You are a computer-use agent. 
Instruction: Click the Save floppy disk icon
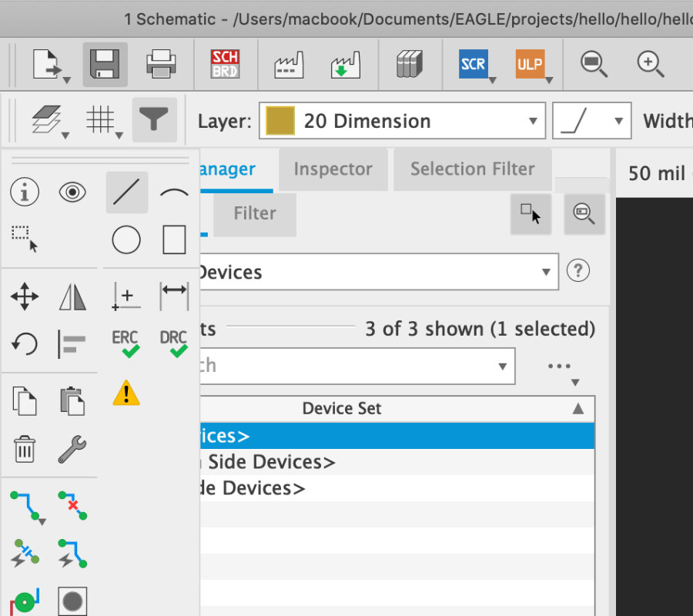(105, 64)
